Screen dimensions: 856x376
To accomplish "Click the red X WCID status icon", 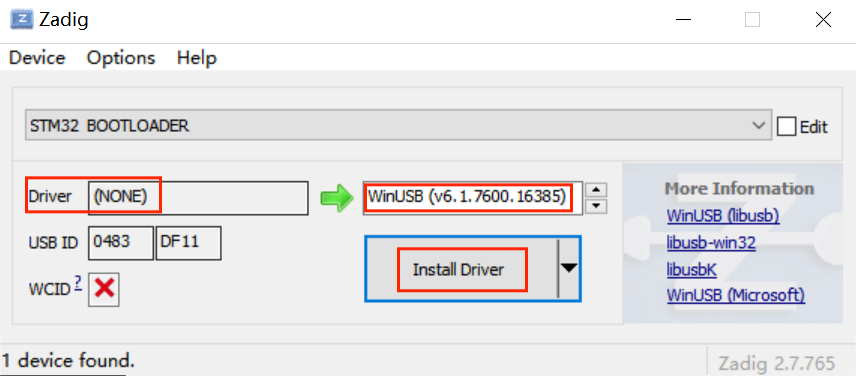I will [x=104, y=289].
